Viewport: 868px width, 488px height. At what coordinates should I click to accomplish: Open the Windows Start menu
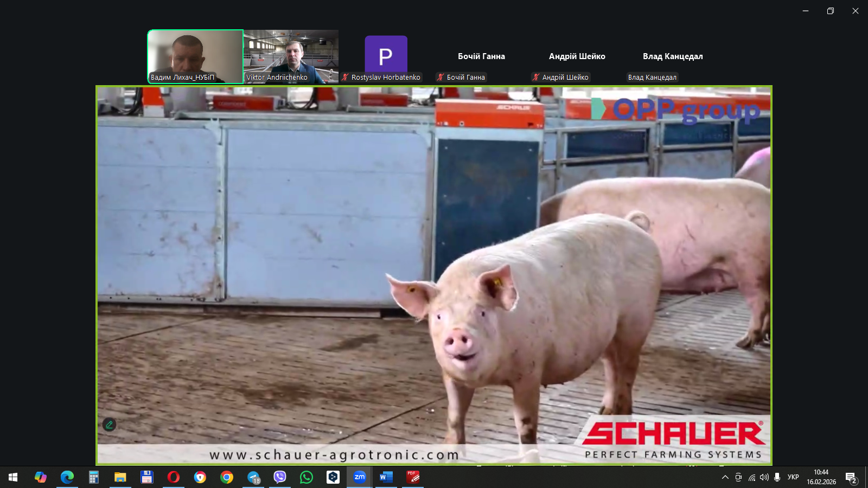tap(13, 477)
